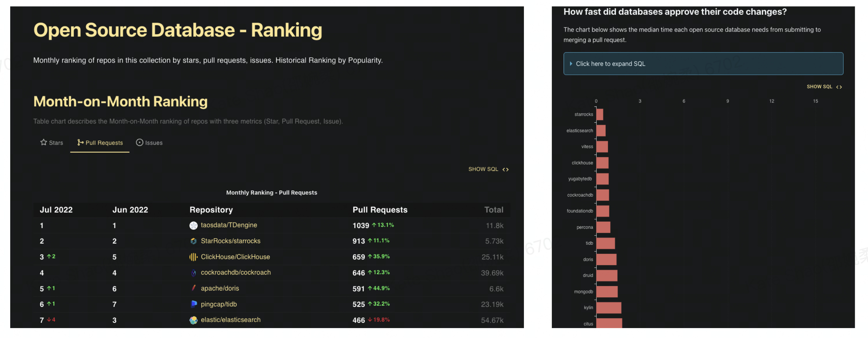Click the star icon on the Stars tab
The image size is (868, 338).
tap(44, 142)
